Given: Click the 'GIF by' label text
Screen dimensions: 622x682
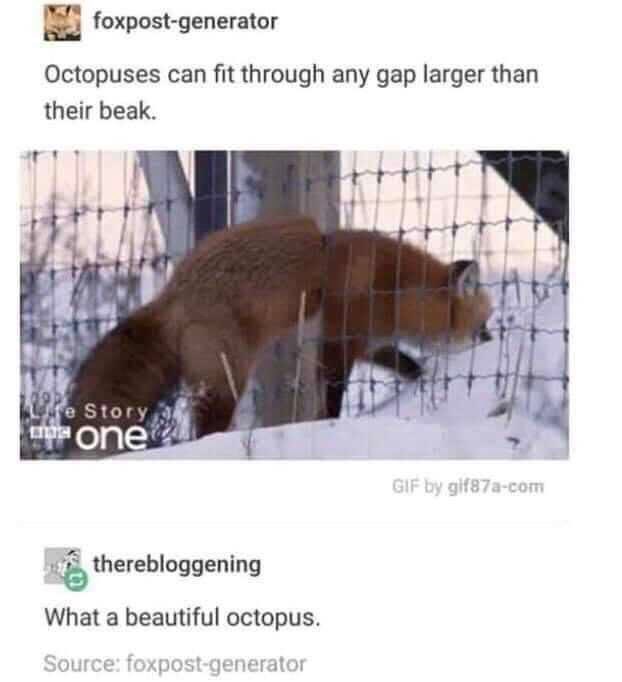Looking at the screenshot, I should 417,486.
